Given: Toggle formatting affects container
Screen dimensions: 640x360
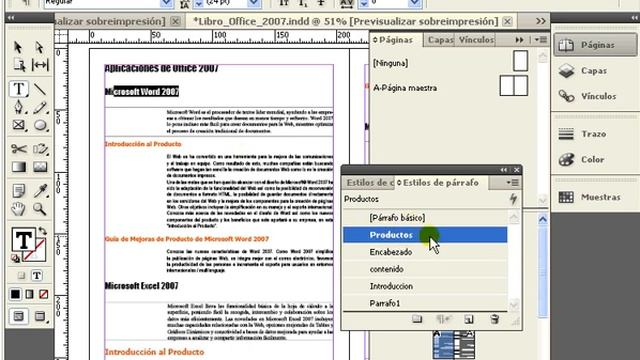Looking at the screenshot, I should (21, 276).
